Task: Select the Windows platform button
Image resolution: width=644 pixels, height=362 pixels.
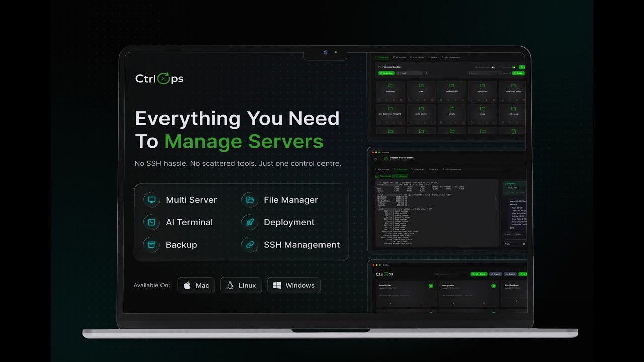Action: coord(294,285)
